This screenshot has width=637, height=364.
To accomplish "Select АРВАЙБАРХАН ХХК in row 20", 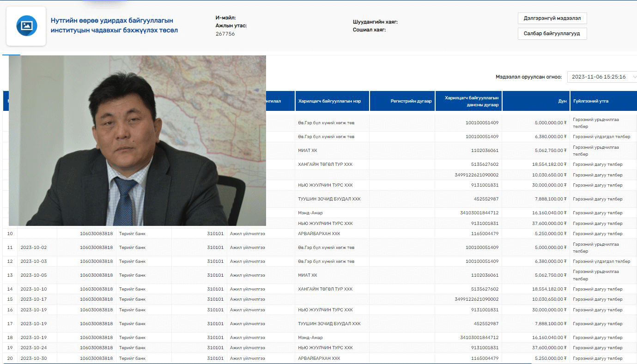I will pos(319,358).
